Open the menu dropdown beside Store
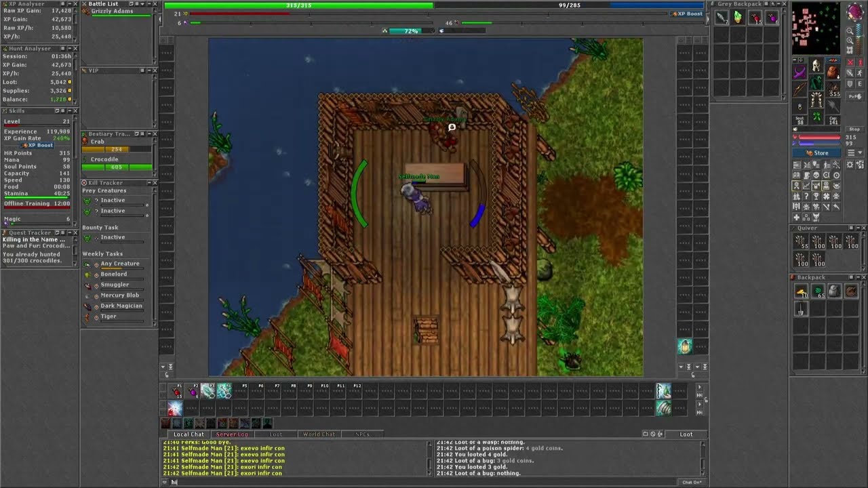This screenshot has height=488, width=868. point(854,152)
